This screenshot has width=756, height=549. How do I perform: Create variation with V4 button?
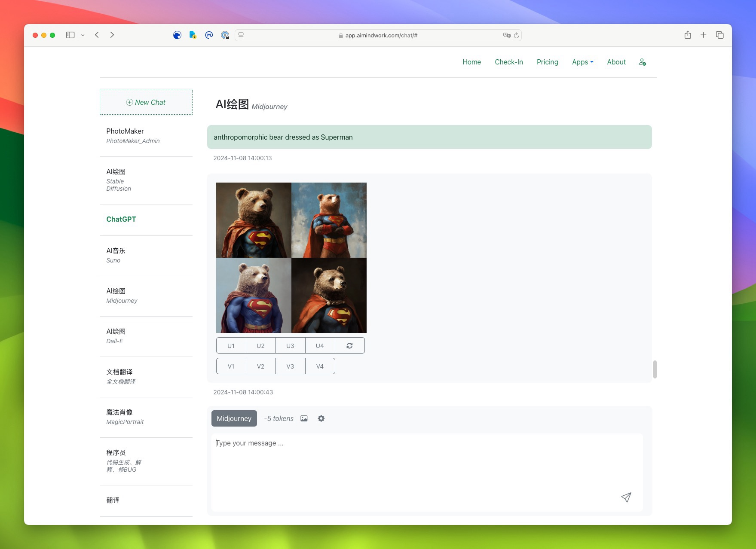click(x=320, y=366)
